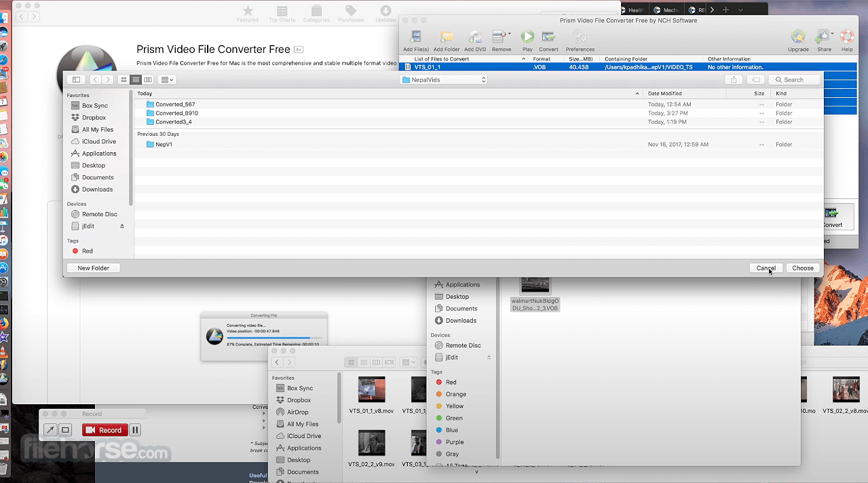Select All My Files in dialog sidebar
Viewport: 868px width, 483px height.
coord(98,129)
